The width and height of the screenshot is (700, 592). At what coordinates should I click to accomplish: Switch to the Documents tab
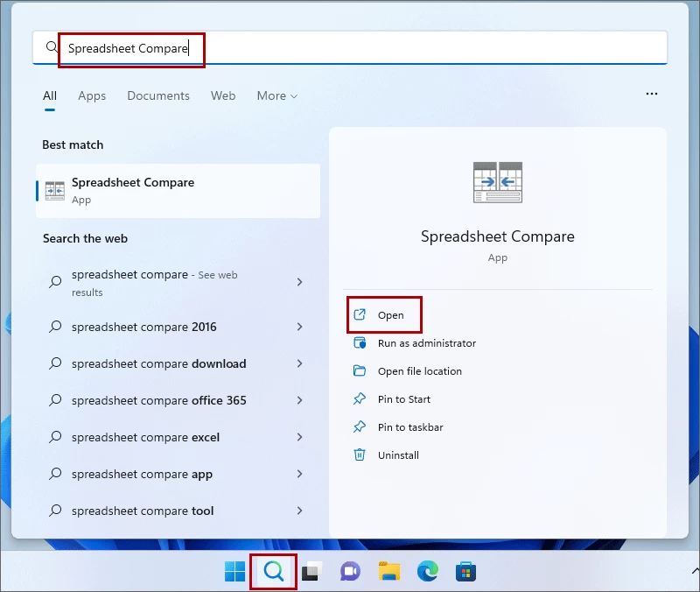coord(158,95)
